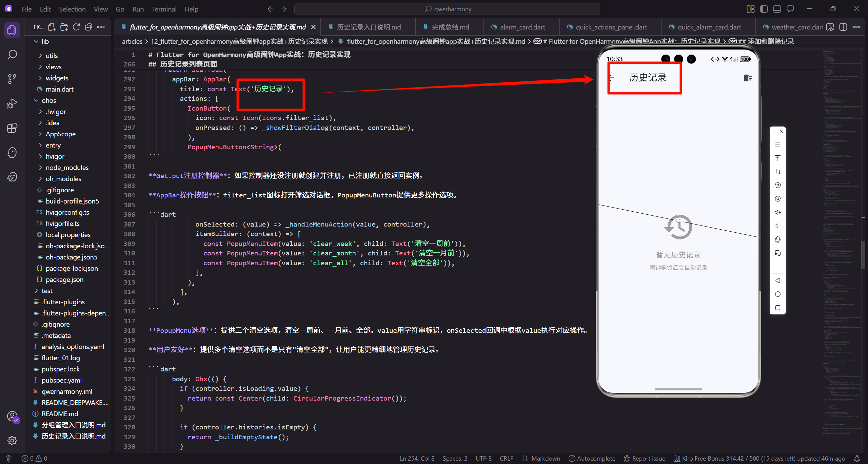Viewport: 868px width, 464px height.
Task: Click the volume down button in emulator toolbar
Action: [778, 226]
